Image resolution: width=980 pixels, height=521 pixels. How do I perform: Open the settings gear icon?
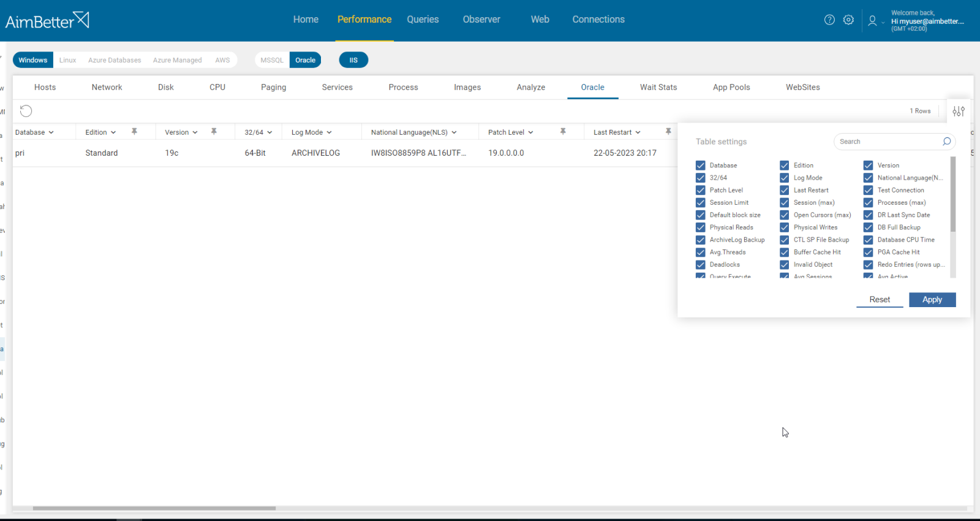(x=848, y=20)
